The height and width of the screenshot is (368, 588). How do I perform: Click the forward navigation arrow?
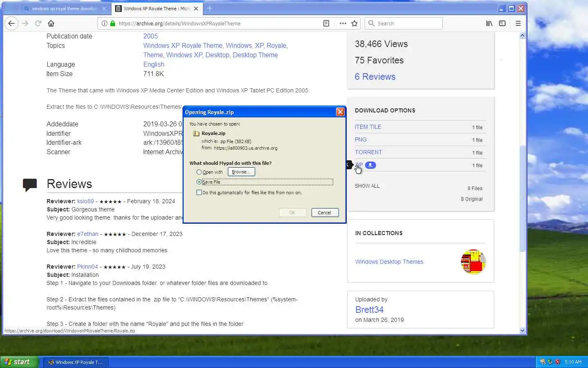point(25,23)
